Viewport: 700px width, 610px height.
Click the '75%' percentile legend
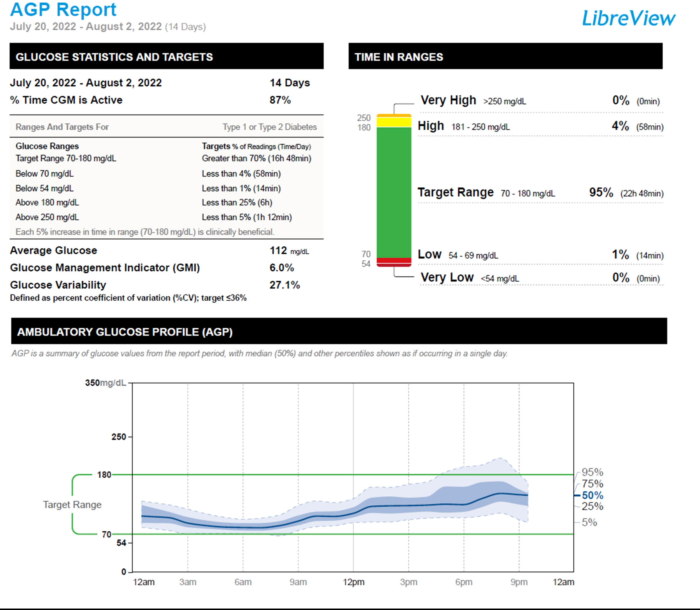pos(593,484)
